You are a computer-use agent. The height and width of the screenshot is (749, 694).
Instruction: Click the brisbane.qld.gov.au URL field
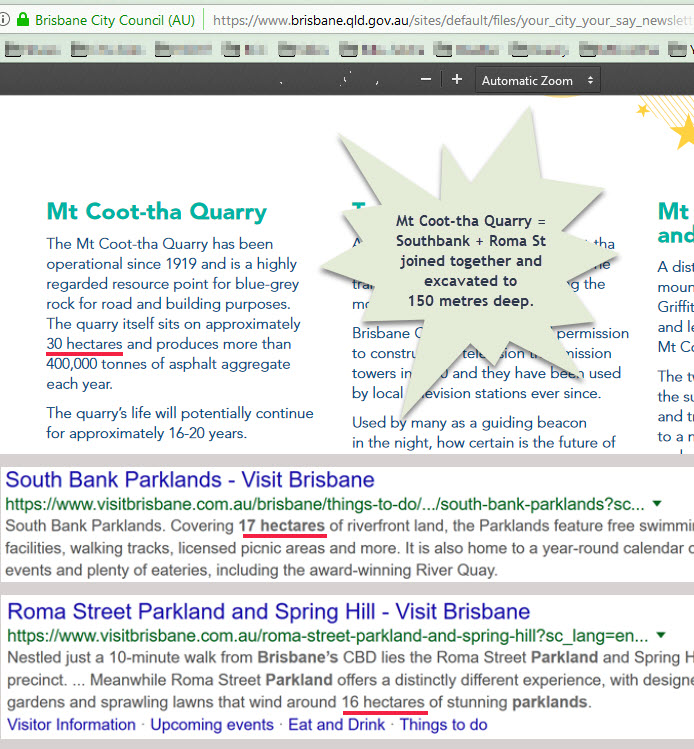[x=453, y=20]
